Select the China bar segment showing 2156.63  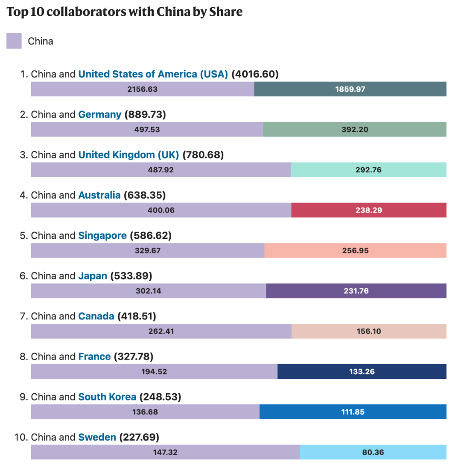(x=143, y=89)
